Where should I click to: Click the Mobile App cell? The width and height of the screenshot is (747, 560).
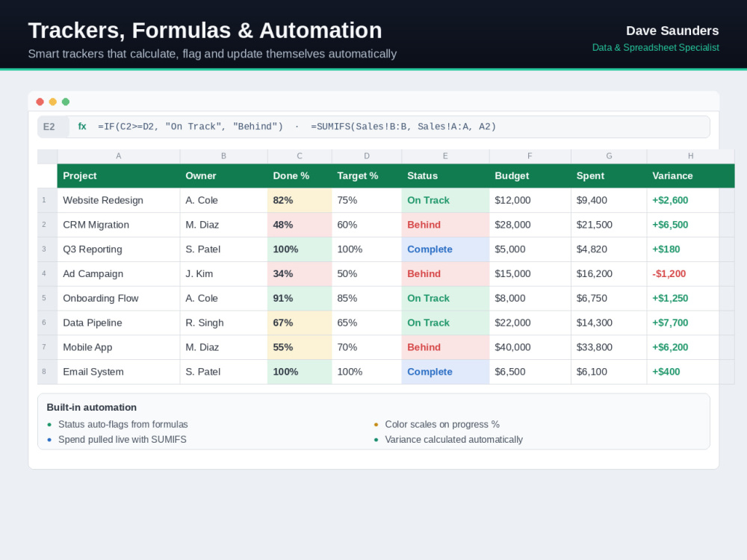coord(119,347)
